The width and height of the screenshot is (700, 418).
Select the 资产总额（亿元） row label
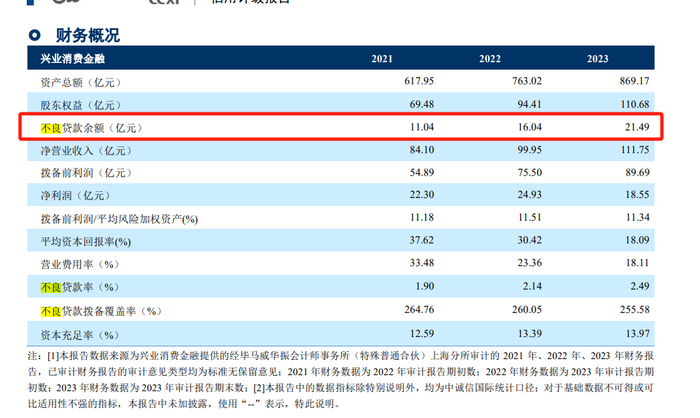pos(80,82)
